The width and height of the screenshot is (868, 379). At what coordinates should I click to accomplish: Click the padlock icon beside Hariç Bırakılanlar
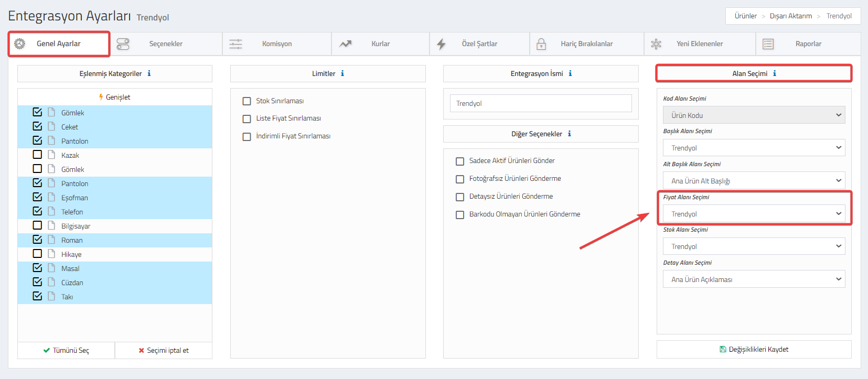click(x=541, y=44)
